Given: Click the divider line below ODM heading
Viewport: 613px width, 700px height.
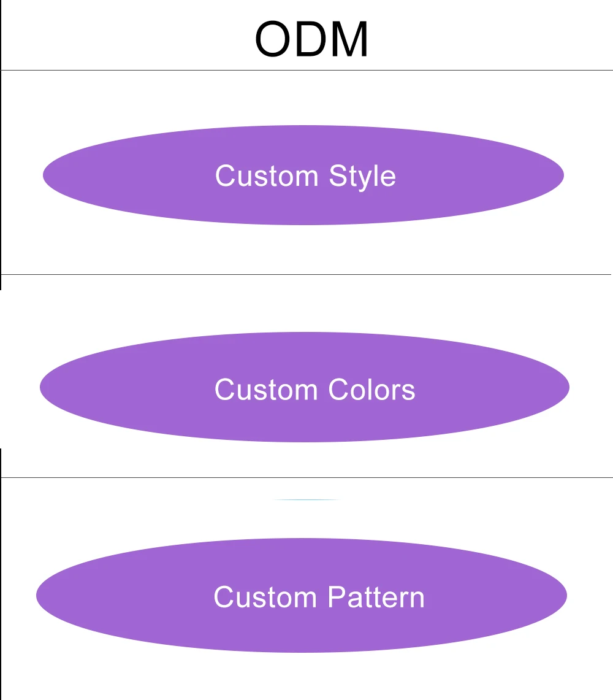Looking at the screenshot, I should tap(306, 71).
